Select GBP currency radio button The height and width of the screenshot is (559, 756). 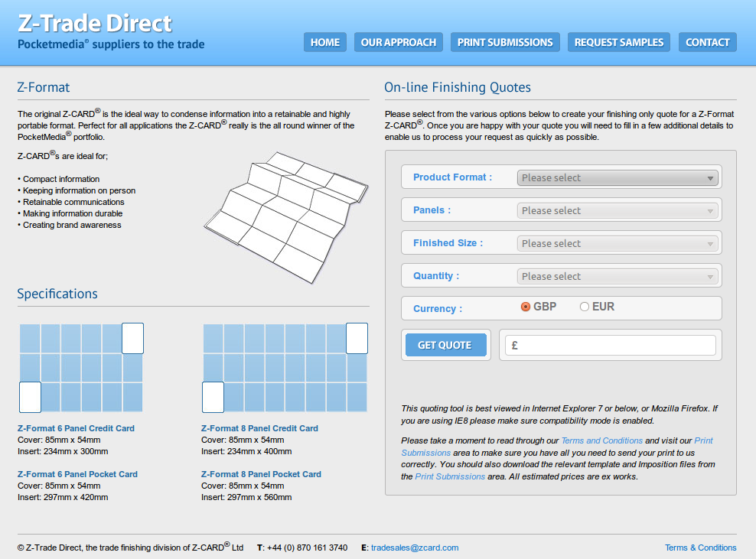tap(526, 307)
